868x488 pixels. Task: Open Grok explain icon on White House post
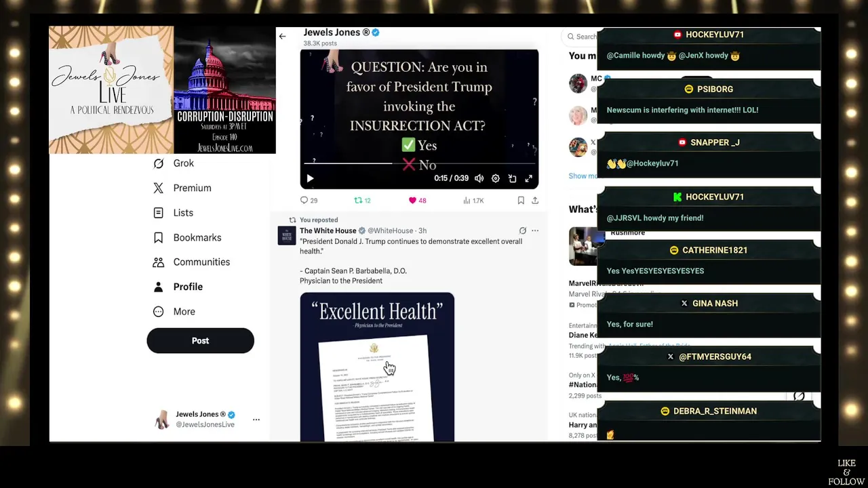[522, 231]
